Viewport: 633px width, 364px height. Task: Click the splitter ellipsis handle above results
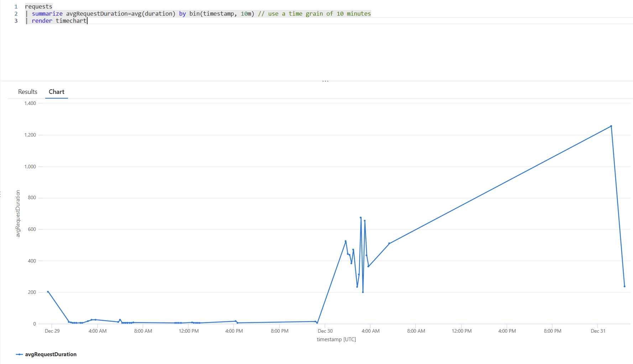(x=325, y=81)
